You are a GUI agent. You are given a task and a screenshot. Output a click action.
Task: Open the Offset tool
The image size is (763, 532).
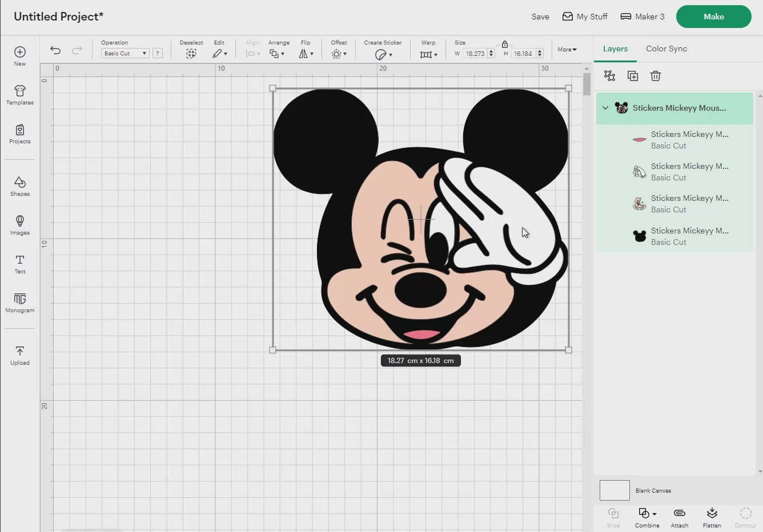pyautogui.click(x=339, y=54)
